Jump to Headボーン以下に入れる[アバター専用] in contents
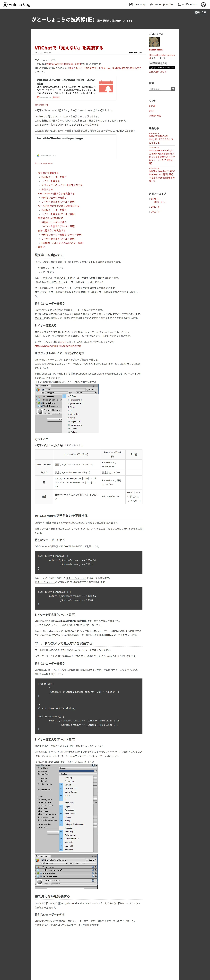The width and height of the screenshot is (210, 980). [x=62, y=243]
